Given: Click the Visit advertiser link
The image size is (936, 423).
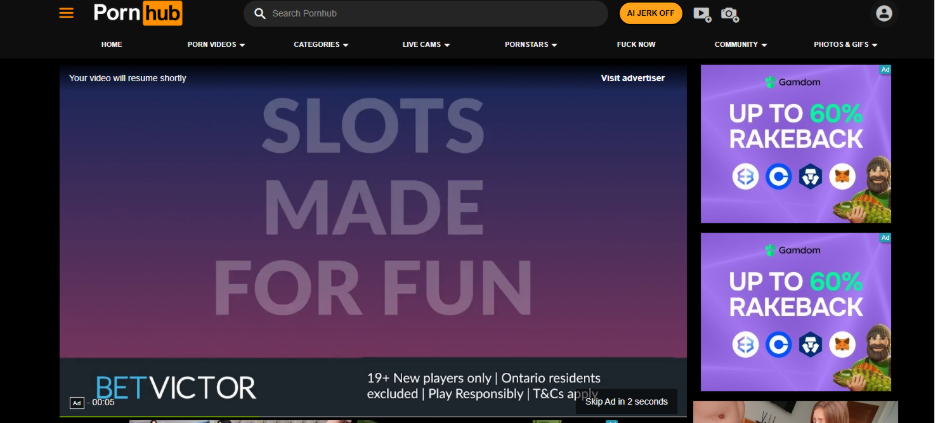Looking at the screenshot, I should point(633,78).
